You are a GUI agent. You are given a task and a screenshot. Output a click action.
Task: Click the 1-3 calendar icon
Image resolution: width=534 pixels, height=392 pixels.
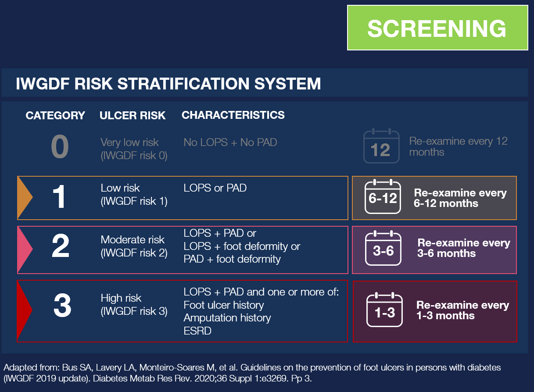384,310
